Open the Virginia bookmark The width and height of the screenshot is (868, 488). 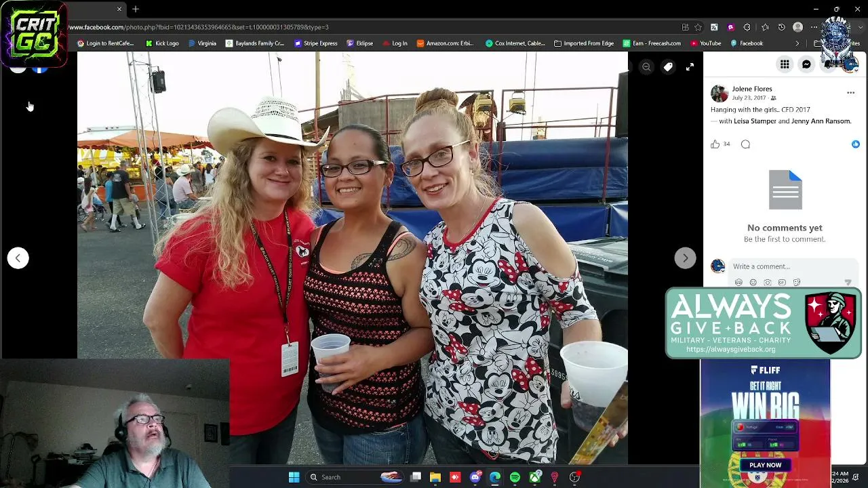pos(202,43)
